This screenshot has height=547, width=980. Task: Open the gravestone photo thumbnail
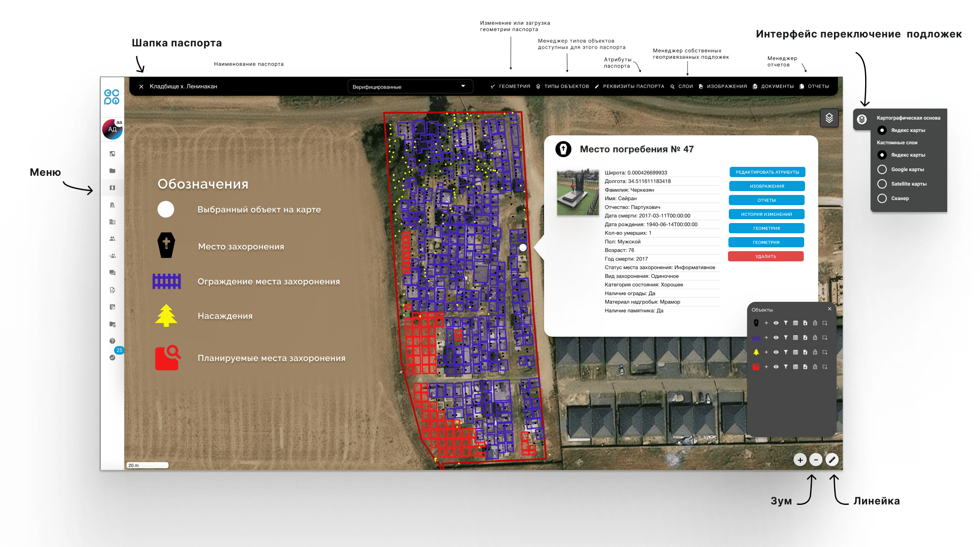pyautogui.click(x=578, y=192)
